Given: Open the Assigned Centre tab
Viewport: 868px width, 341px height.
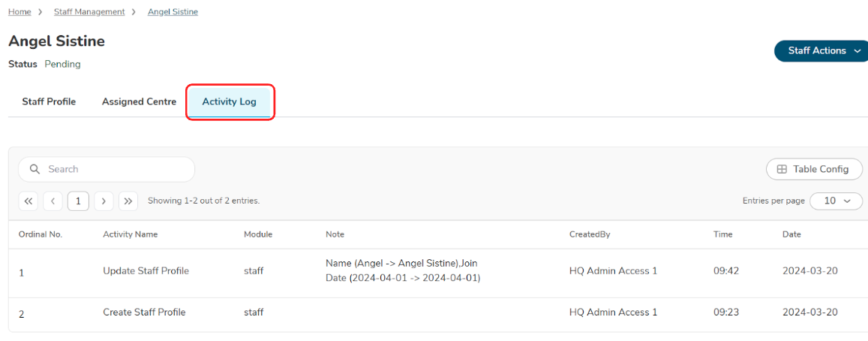Looking at the screenshot, I should (x=139, y=102).
